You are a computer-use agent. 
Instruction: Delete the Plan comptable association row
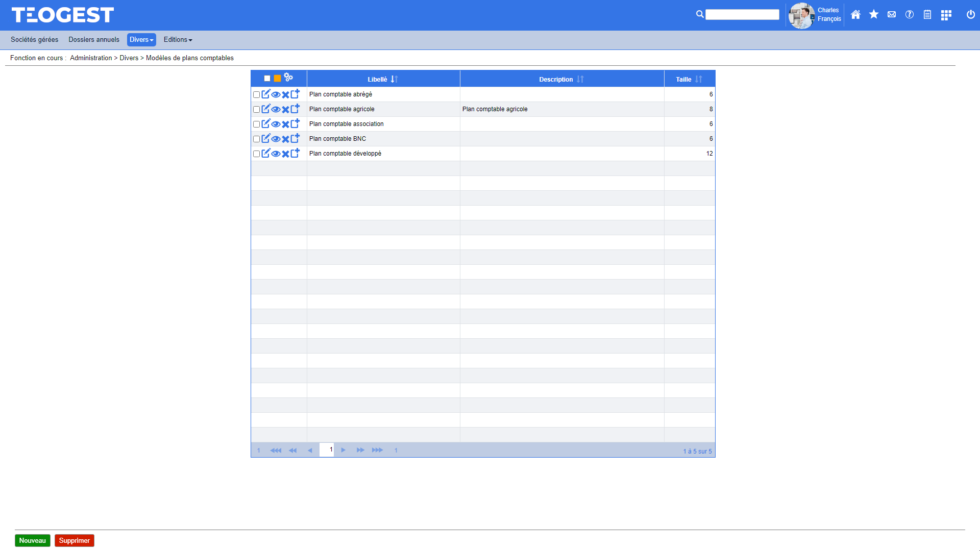(x=286, y=124)
